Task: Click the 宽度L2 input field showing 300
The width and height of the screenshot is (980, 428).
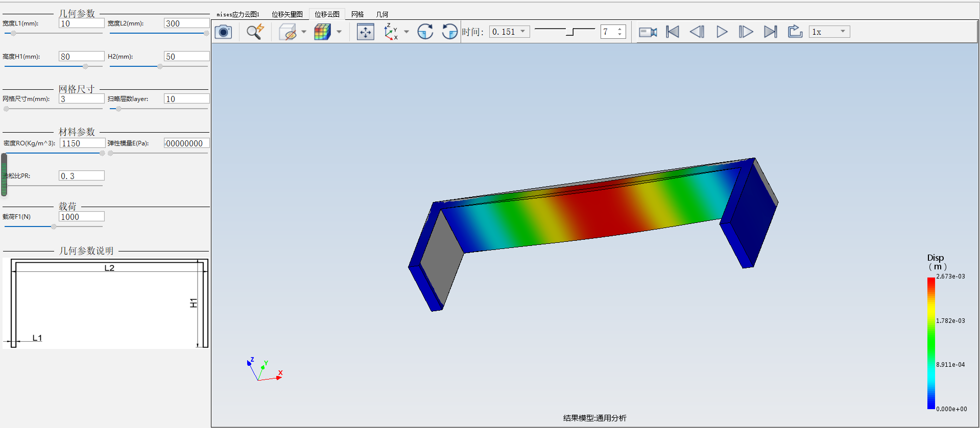Action: 186,23
